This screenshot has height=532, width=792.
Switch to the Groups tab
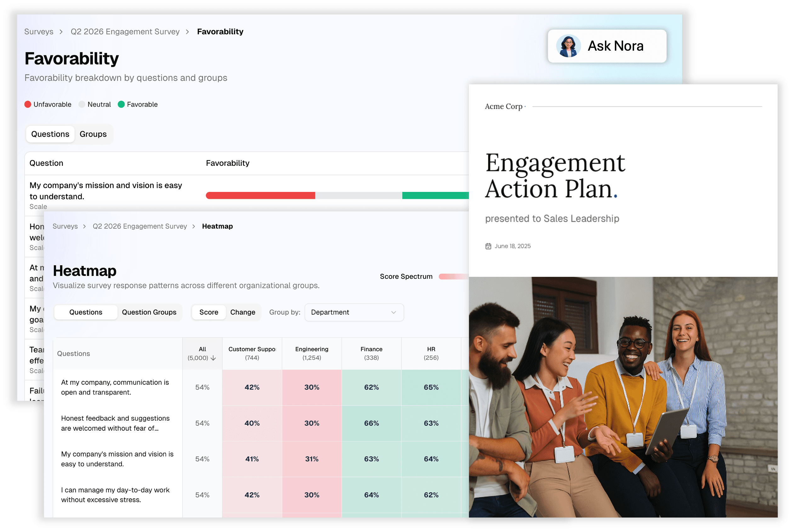[93, 134]
